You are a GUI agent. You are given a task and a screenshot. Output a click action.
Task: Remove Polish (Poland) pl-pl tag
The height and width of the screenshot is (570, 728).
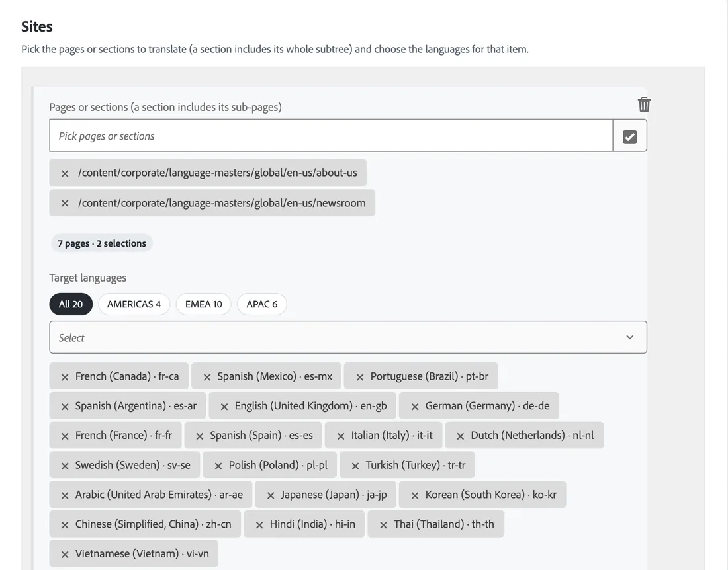pos(218,466)
